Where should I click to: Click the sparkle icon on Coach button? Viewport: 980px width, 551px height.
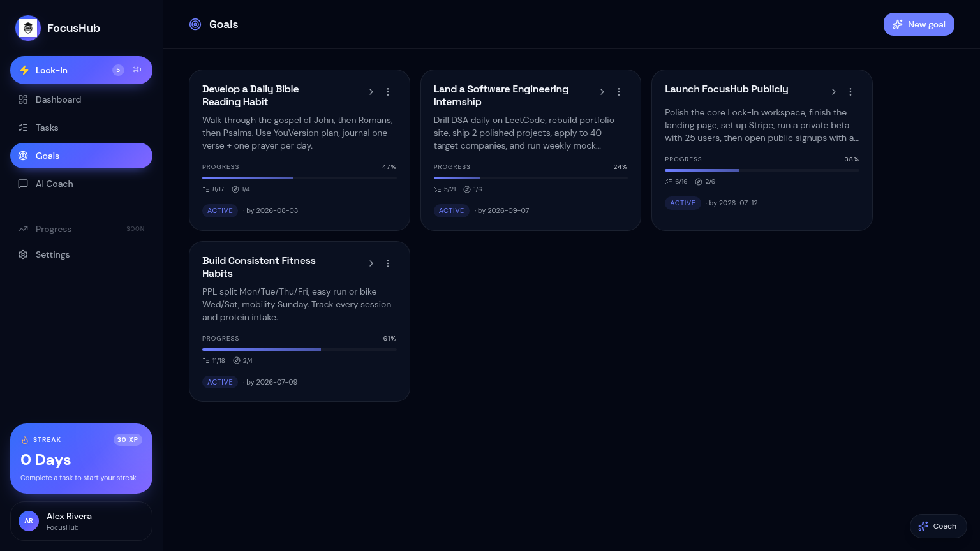(923, 526)
